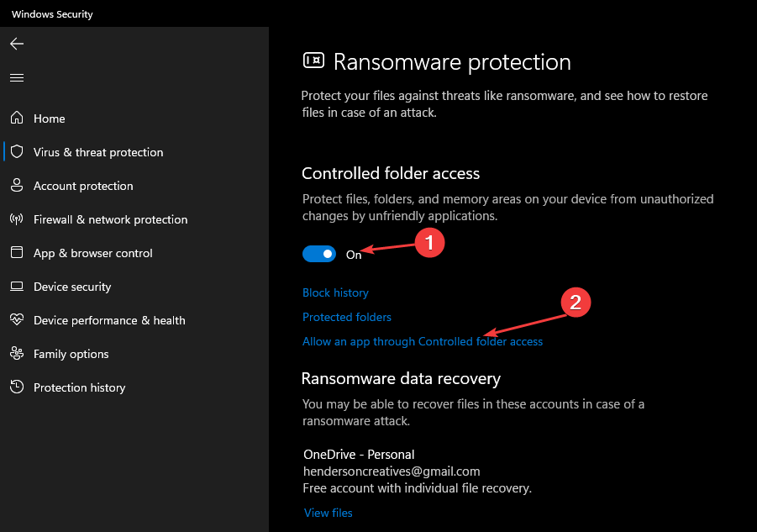Click the Device performance heart icon

17,319
